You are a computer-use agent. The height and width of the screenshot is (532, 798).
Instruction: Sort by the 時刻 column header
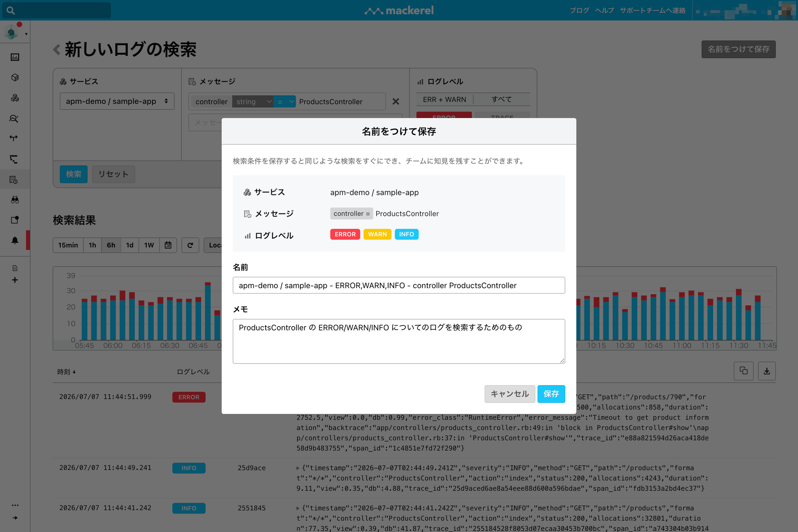click(66, 372)
